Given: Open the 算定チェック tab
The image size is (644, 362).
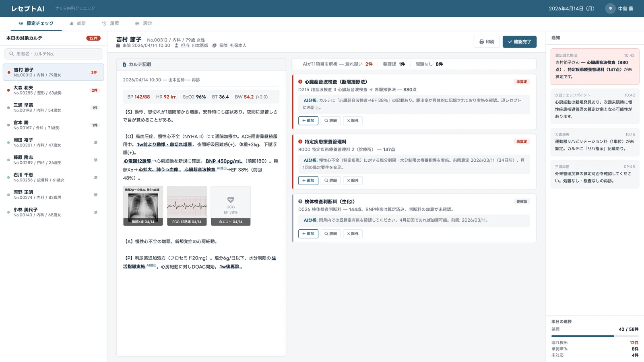Looking at the screenshot, I should 36,24.
